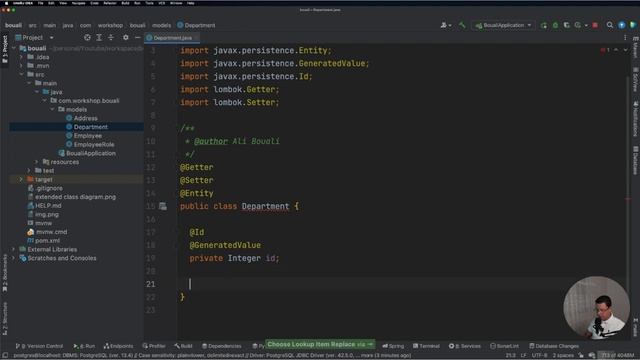640x360 pixels.
Task: Open Search Everywhere magnifier icon
Action: [x=610, y=25]
